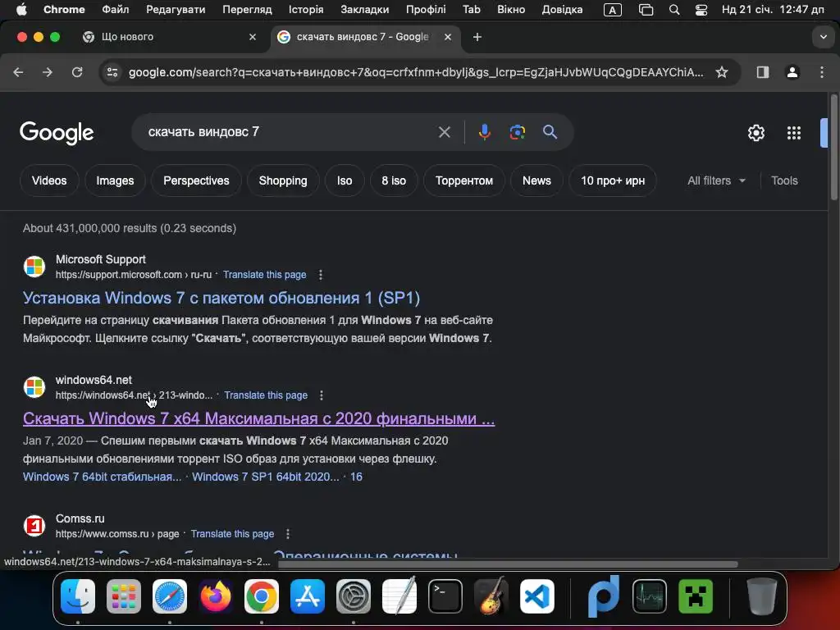Open the Trash in the Dock
The height and width of the screenshot is (630, 840).
761,596
